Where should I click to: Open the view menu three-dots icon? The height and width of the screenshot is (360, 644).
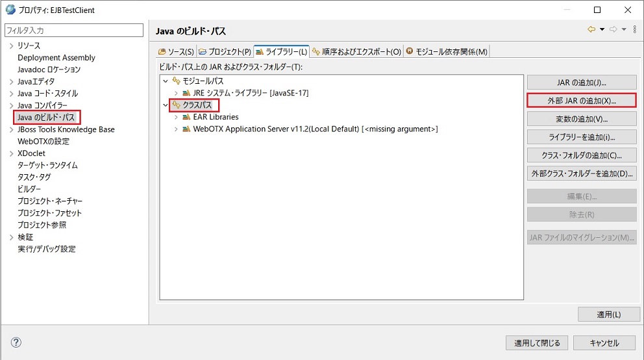(635, 29)
